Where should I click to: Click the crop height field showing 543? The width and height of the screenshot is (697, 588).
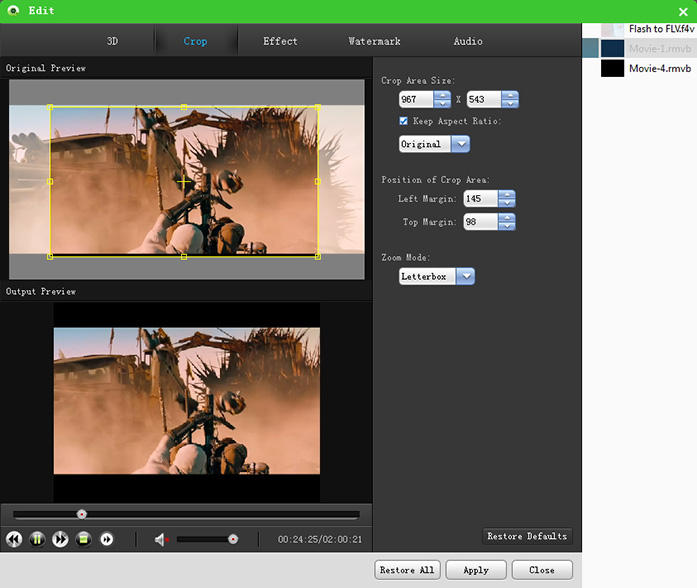(x=484, y=100)
